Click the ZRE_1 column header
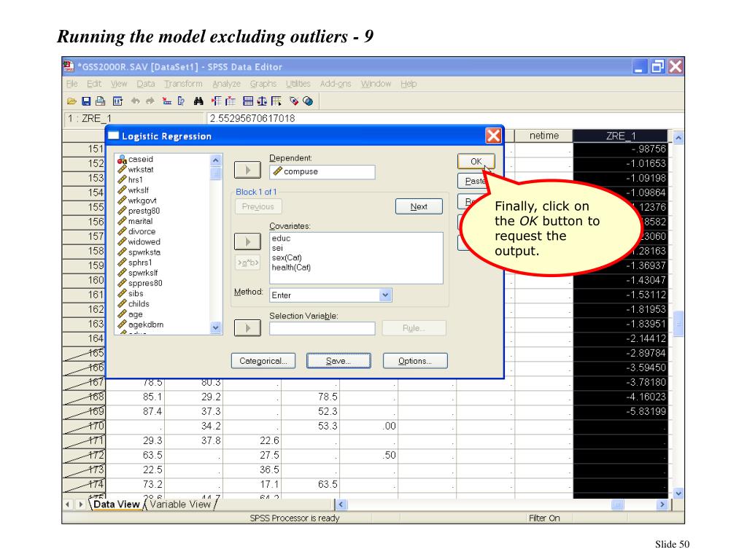This screenshot has width=747, height=560. [x=620, y=136]
